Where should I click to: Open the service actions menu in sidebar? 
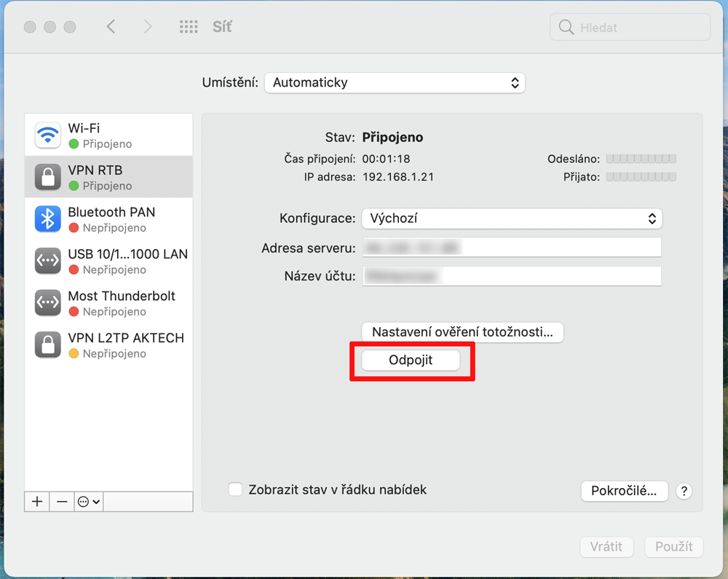tap(89, 502)
